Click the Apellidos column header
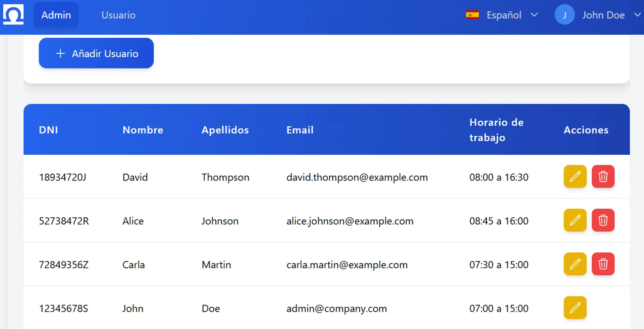Viewport: 644px width, 329px height. 225,130
